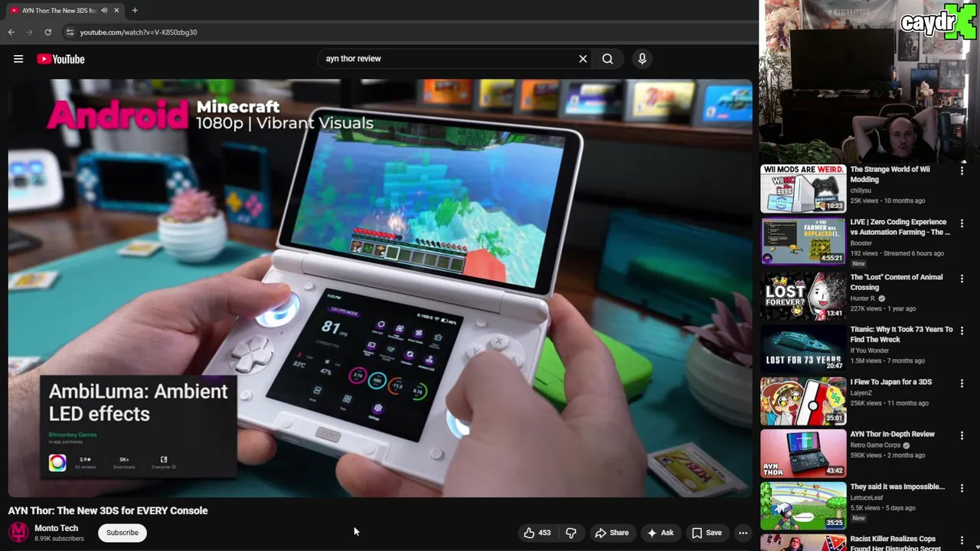Click the video title AYN Thor: The New 3DS

pyautogui.click(x=108, y=510)
